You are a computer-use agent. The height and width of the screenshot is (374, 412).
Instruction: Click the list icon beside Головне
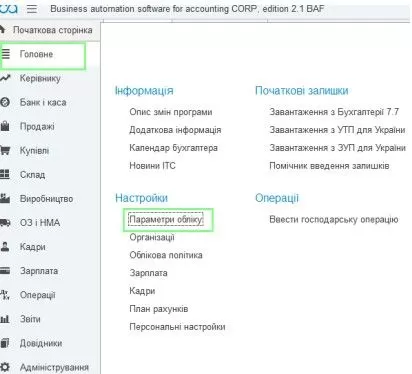[x=6, y=54]
